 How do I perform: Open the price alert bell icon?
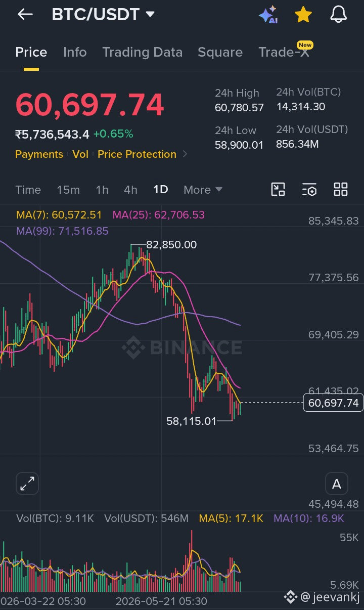click(x=338, y=15)
